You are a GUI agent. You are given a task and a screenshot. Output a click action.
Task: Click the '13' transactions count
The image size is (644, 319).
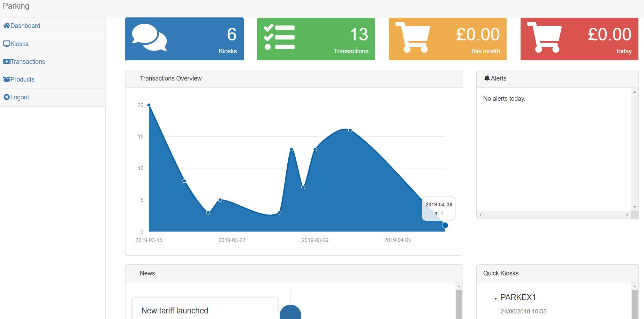pos(359,35)
